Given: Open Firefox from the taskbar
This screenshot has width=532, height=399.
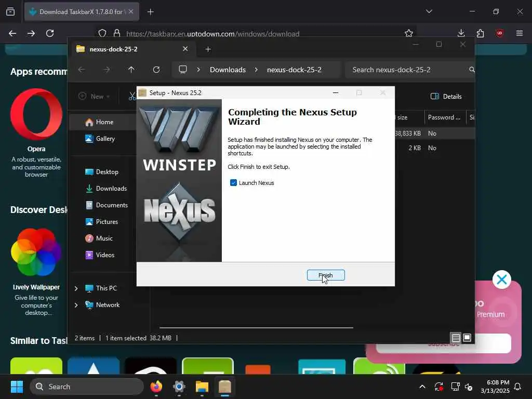Looking at the screenshot, I should tap(156, 387).
